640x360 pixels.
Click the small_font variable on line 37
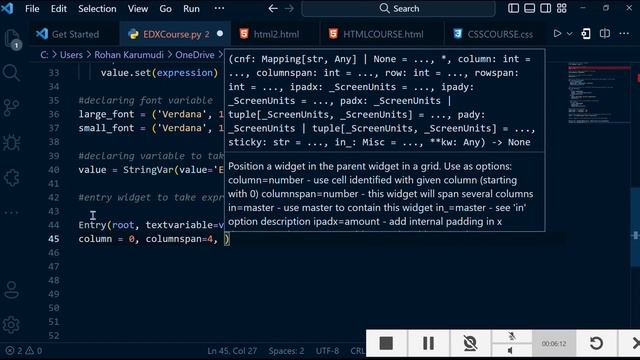tap(106, 128)
